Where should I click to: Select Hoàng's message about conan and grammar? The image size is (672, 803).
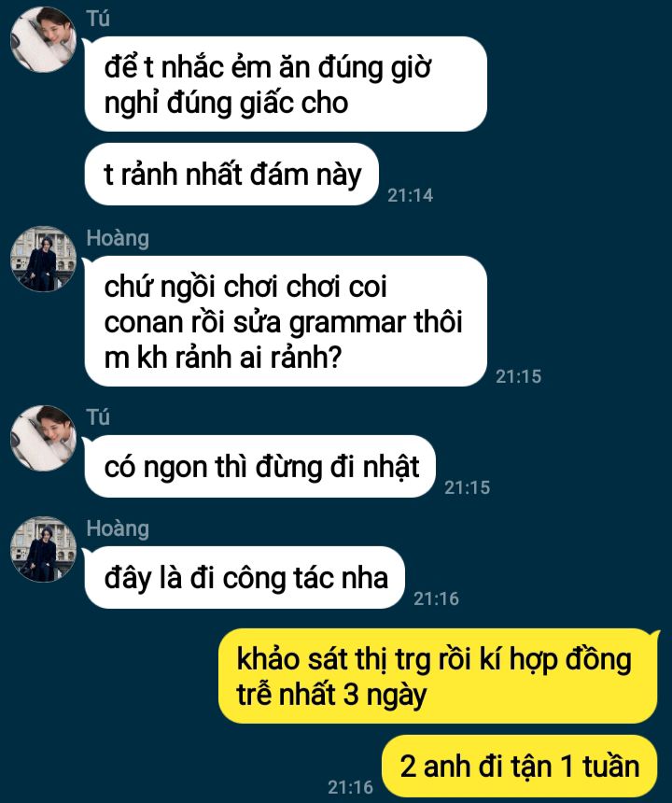click(286, 321)
